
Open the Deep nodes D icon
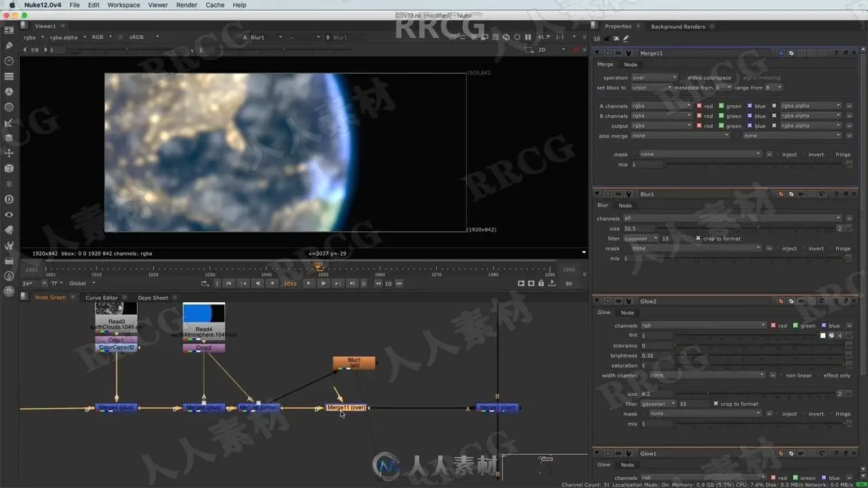(9, 199)
